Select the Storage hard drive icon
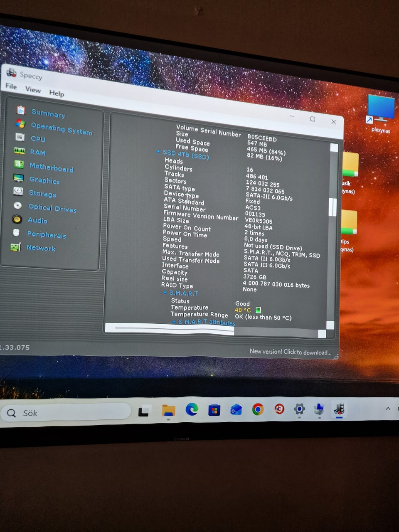Screen dimensions: 399x532 tap(18, 191)
